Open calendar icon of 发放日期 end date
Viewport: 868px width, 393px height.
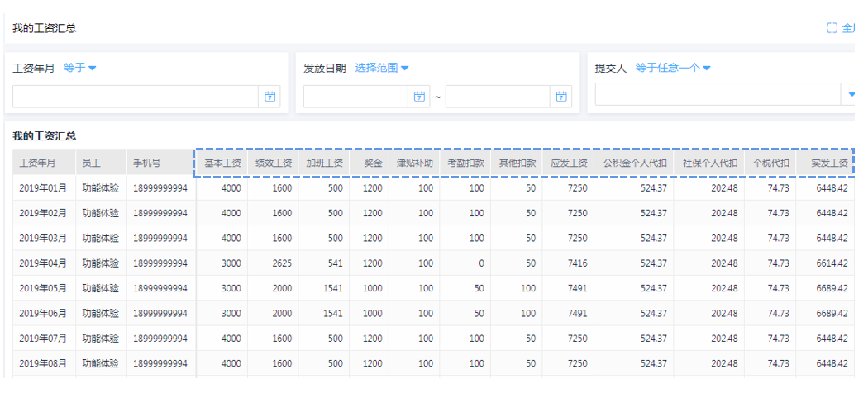point(561,97)
